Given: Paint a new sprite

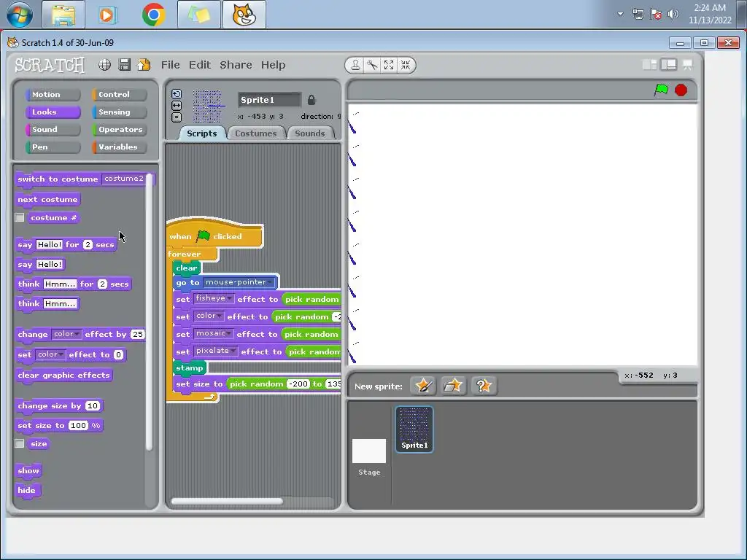Looking at the screenshot, I should 423,386.
